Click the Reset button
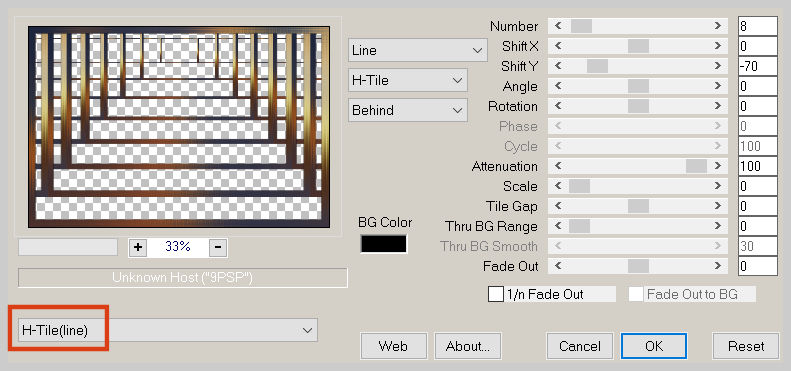 tap(746, 346)
